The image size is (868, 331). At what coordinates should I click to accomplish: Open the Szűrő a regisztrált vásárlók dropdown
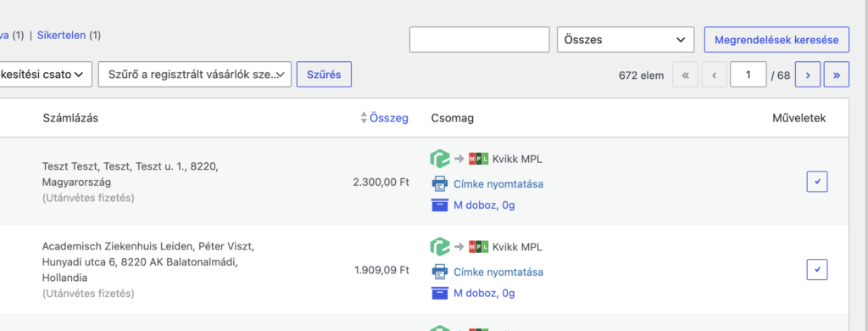coord(195,75)
